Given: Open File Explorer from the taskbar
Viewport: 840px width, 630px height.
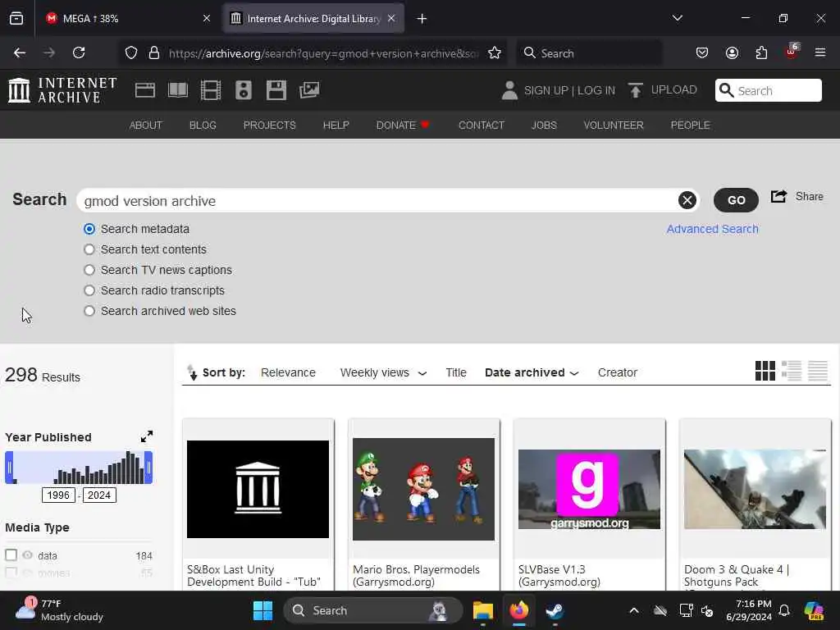Looking at the screenshot, I should [x=482, y=610].
